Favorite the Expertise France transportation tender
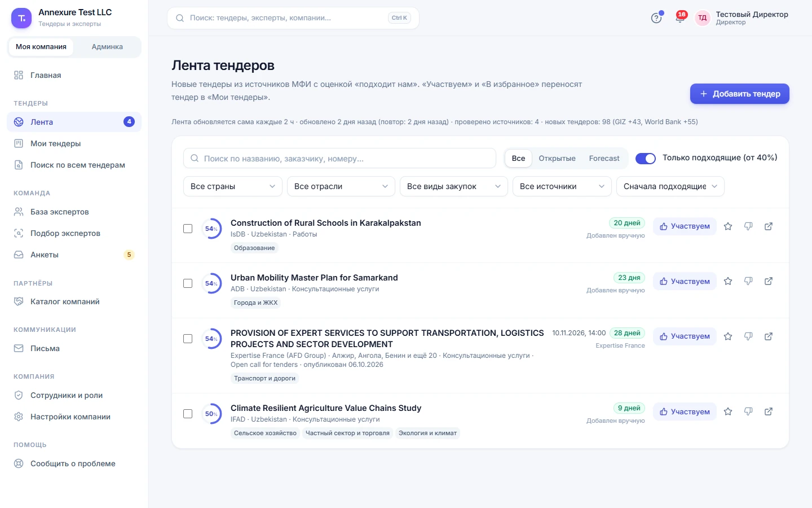The width and height of the screenshot is (812, 508). [728, 336]
